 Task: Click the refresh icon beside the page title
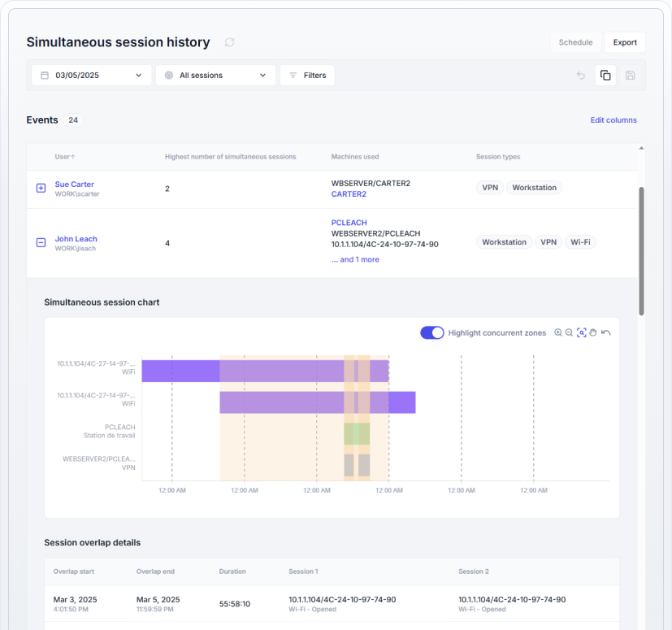click(x=229, y=42)
